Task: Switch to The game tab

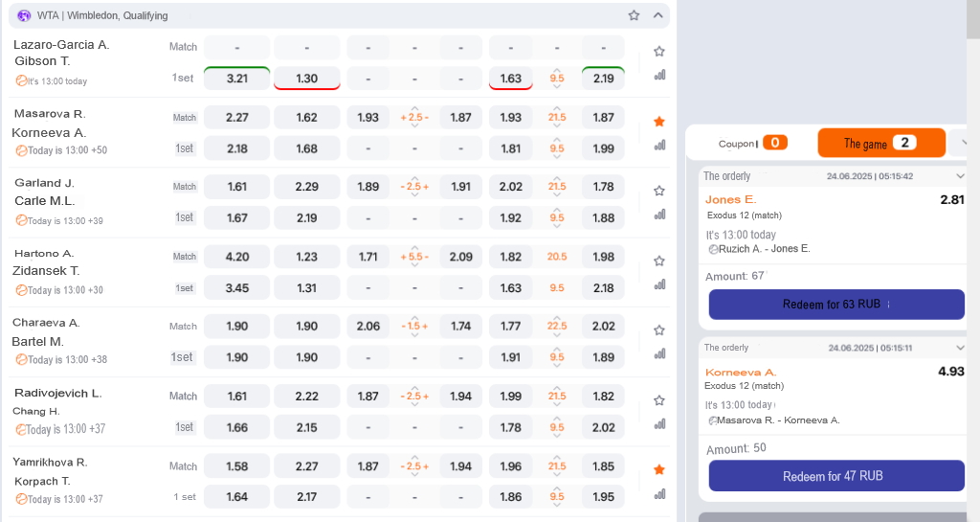Action: click(x=881, y=143)
